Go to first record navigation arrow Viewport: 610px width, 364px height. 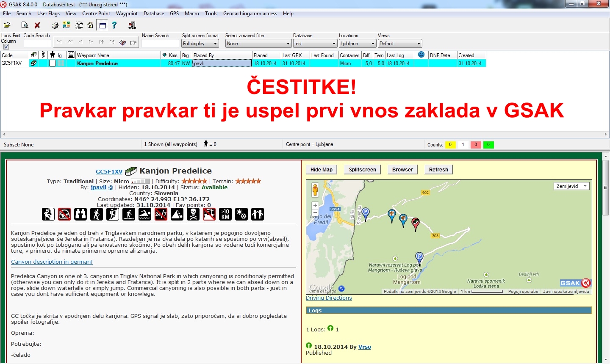pyautogui.click(x=59, y=42)
